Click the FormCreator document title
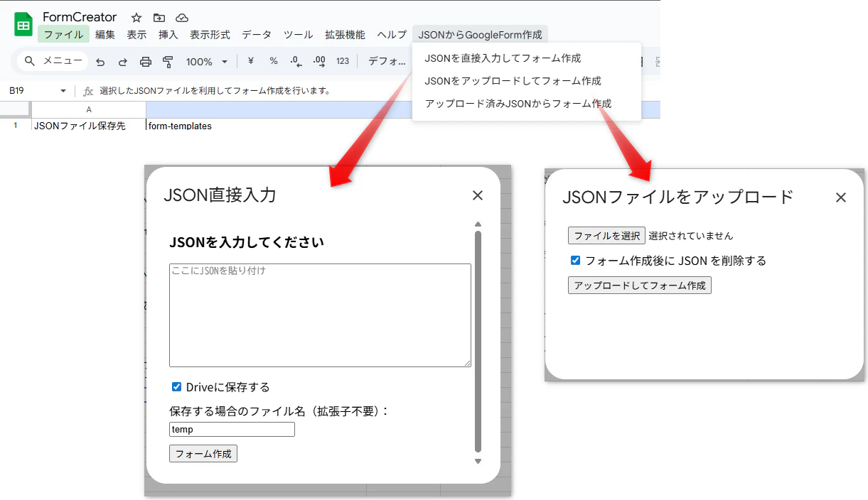This screenshot has height=500, width=868. point(80,17)
